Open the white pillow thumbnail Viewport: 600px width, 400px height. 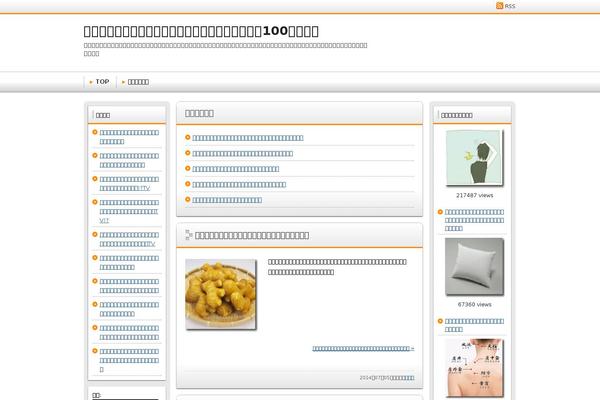click(474, 267)
